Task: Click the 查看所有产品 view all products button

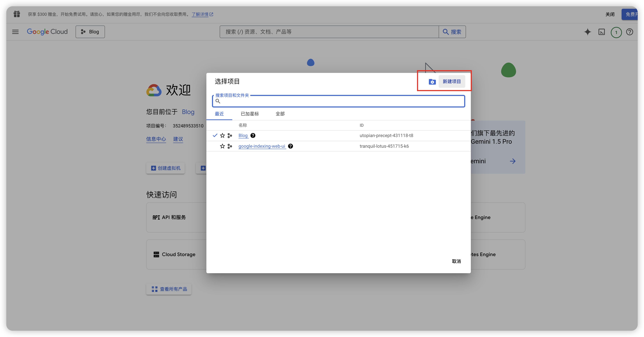Action: coord(169,289)
